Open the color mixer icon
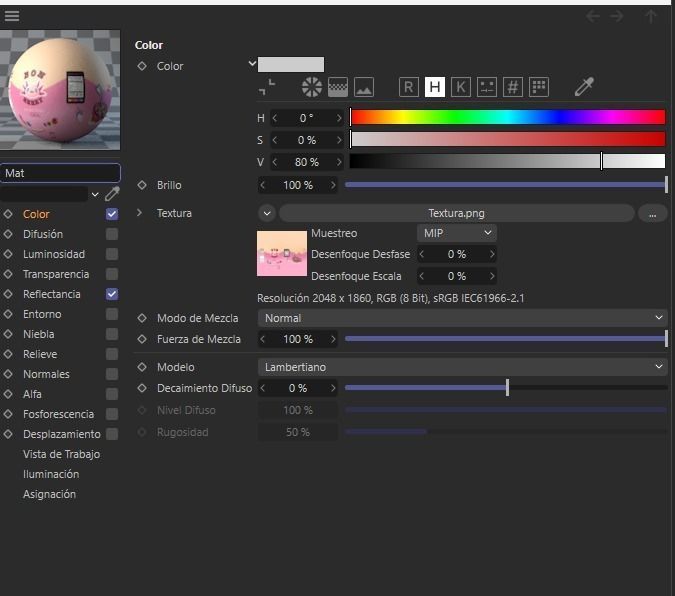The image size is (675, 596). [x=487, y=87]
